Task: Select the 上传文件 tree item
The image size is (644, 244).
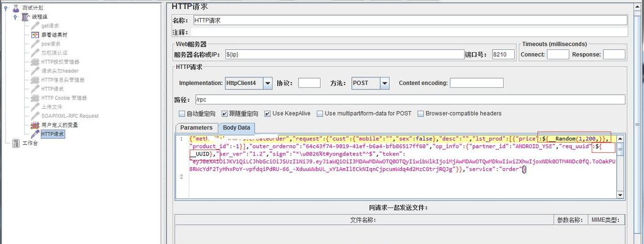Action: [x=52, y=107]
